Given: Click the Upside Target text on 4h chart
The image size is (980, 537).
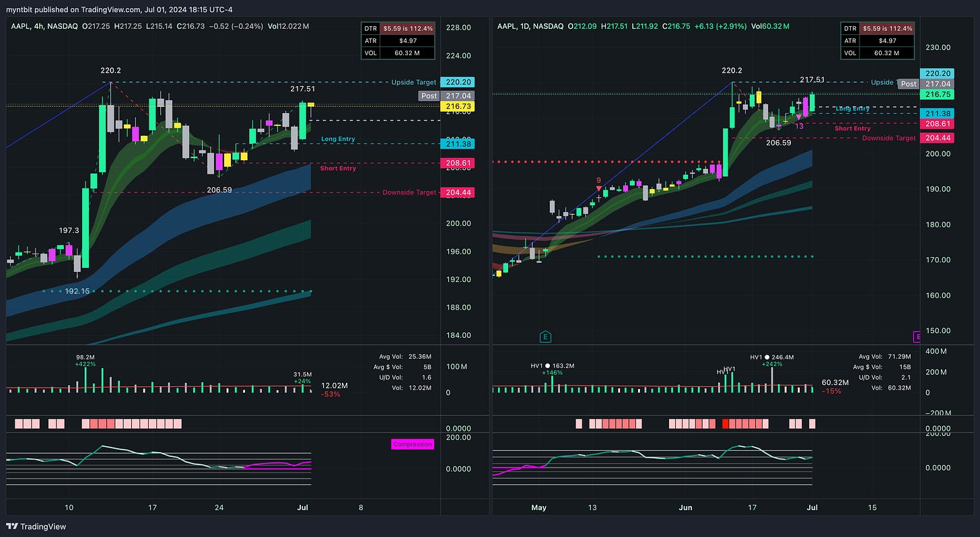Looking at the screenshot, I should (413, 82).
